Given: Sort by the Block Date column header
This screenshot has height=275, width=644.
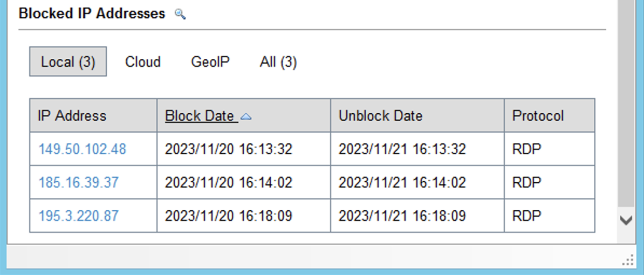Looking at the screenshot, I should (200, 116).
